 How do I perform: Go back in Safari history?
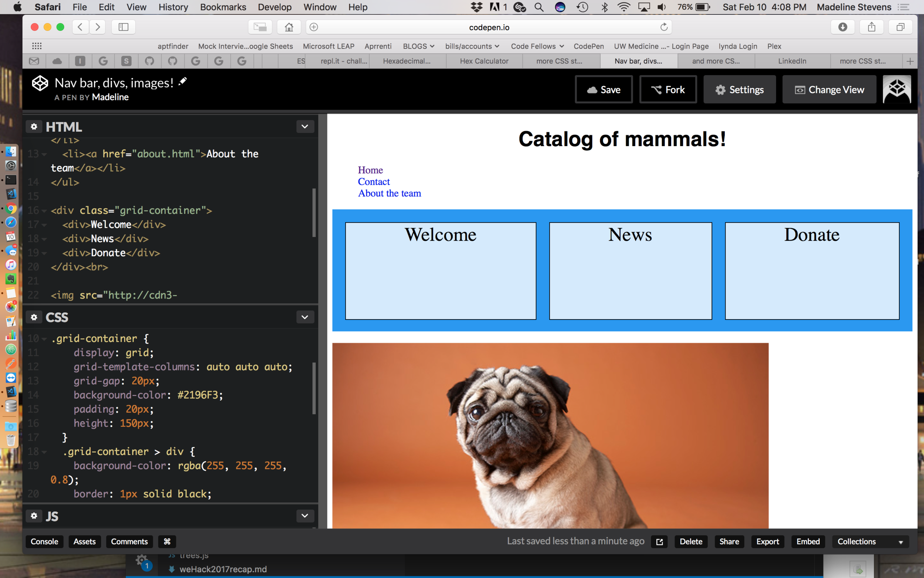(80, 27)
